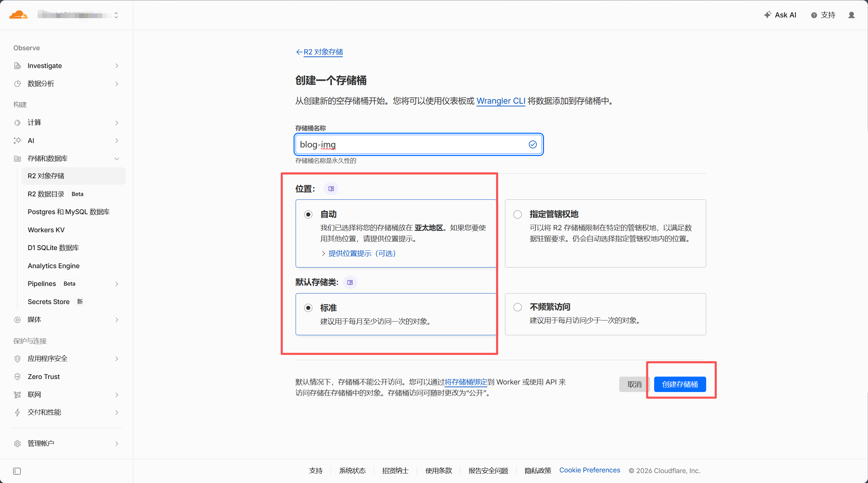Screen dimensions: 868x483
Task: Click the AI sparkles sidebar icon
Action: (x=17, y=141)
